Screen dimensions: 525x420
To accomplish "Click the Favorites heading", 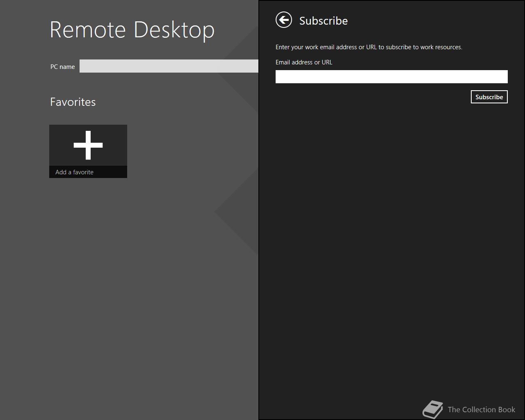I will pyautogui.click(x=73, y=102).
